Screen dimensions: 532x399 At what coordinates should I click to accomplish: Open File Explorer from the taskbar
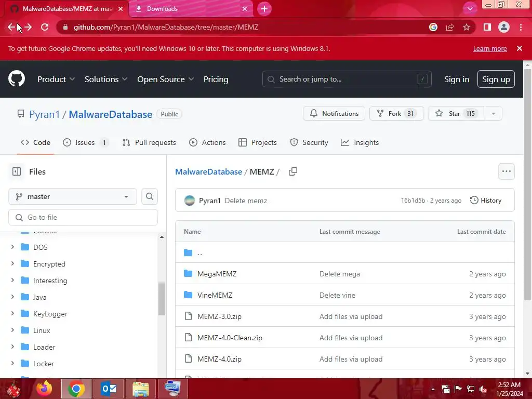[x=141, y=389]
